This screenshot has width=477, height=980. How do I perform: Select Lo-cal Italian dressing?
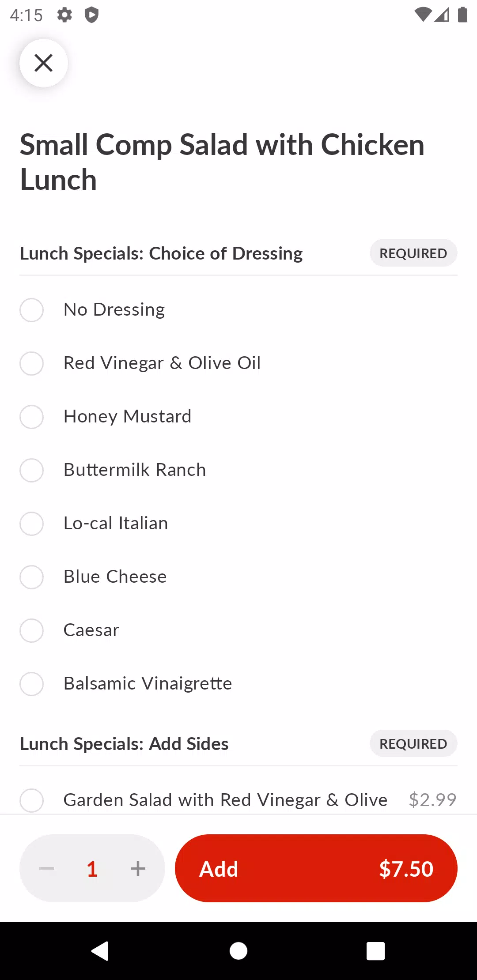point(238,524)
